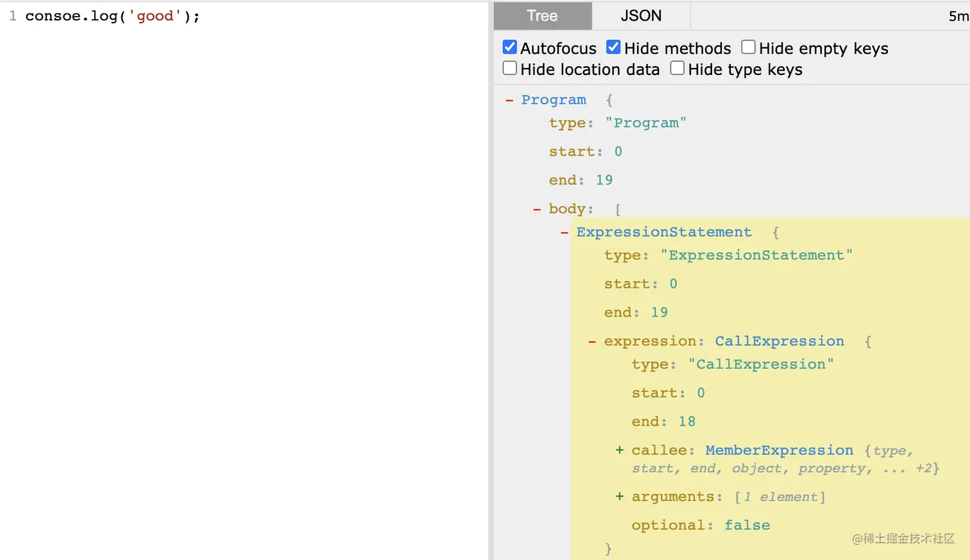Toggle the Autofocus checkbox

point(510,47)
